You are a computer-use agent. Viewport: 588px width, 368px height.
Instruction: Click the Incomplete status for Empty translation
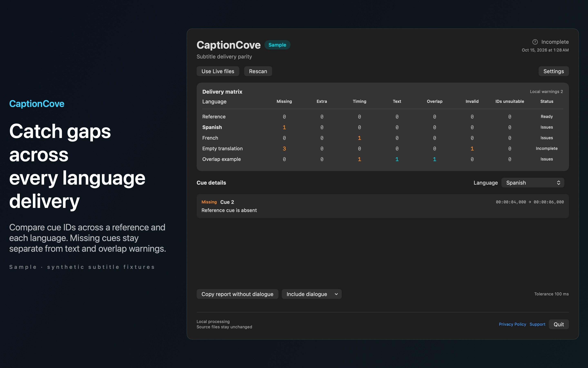pyautogui.click(x=547, y=148)
